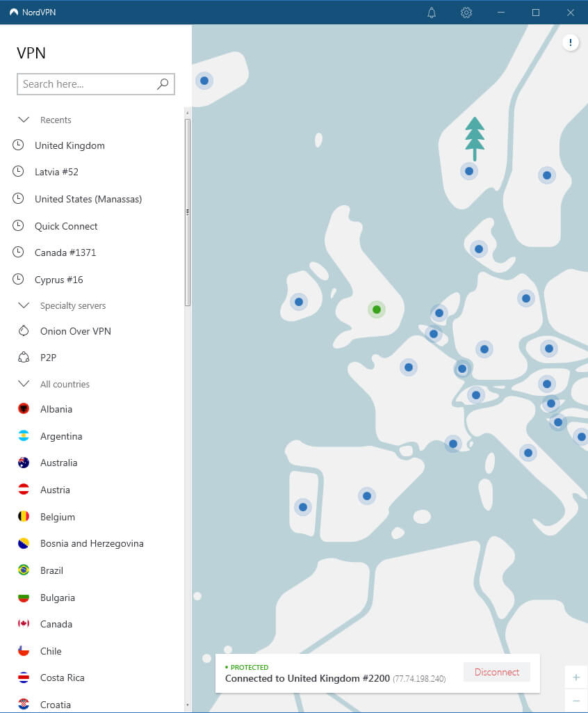Select the Denmark server pin on map

[479, 249]
